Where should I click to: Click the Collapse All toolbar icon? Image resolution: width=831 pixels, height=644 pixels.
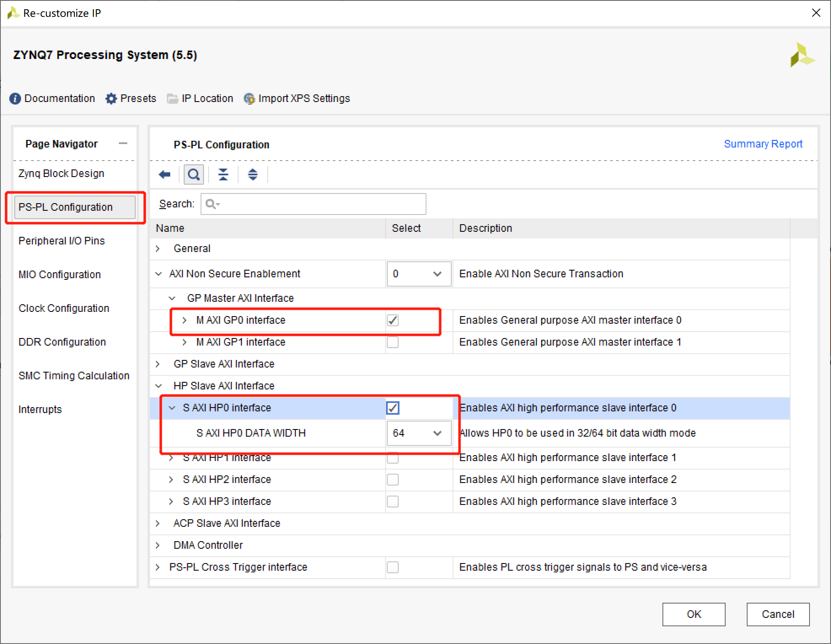(223, 174)
